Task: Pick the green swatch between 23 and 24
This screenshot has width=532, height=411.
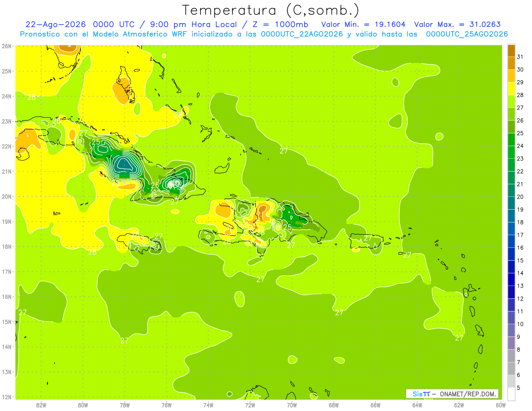Action: (511, 152)
